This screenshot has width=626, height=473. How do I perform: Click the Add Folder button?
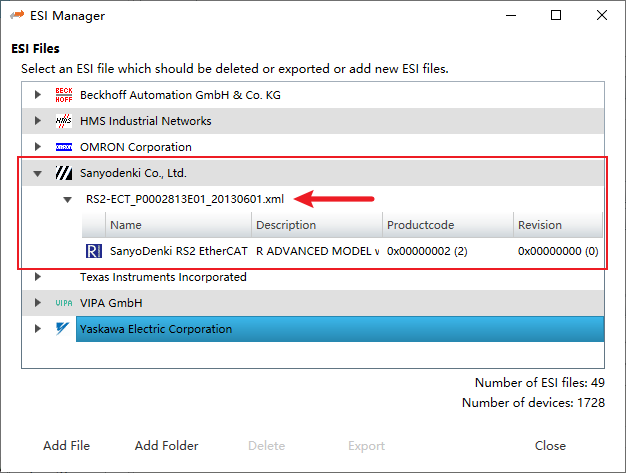pos(166,446)
